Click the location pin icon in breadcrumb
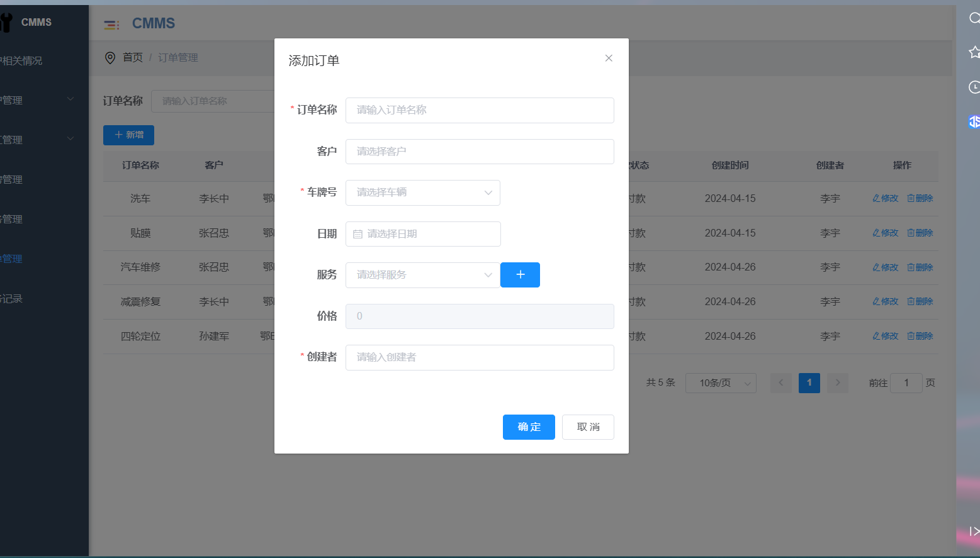 110,58
